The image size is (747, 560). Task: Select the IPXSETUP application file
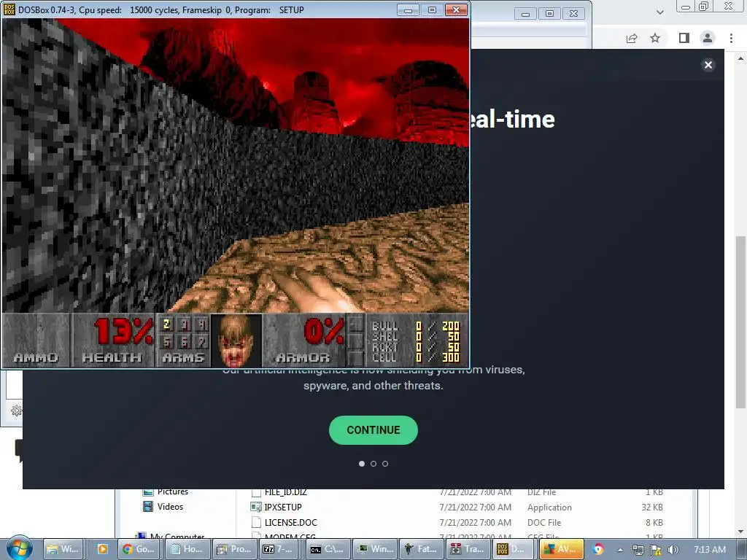click(x=283, y=507)
